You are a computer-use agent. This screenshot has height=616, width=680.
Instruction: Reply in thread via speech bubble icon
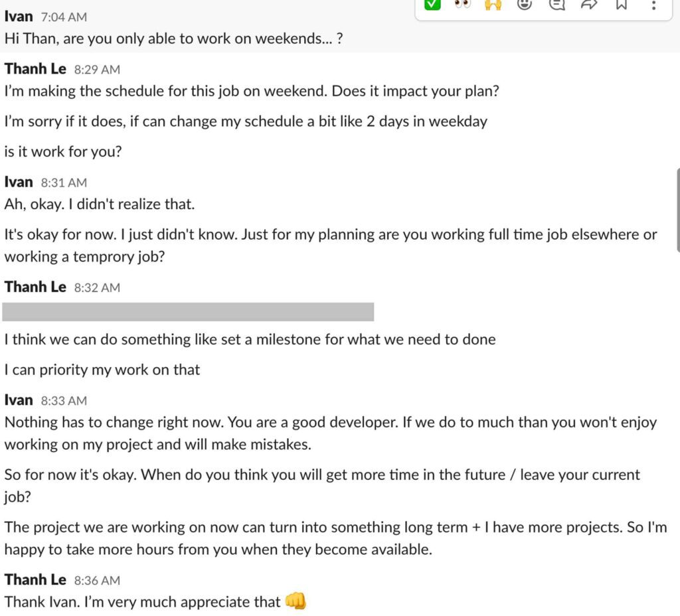point(556,7)
